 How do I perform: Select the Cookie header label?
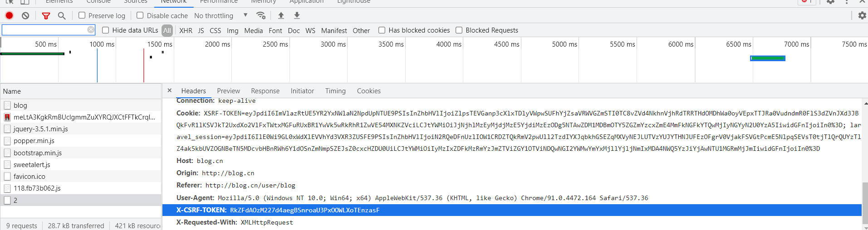coord(188,113)
